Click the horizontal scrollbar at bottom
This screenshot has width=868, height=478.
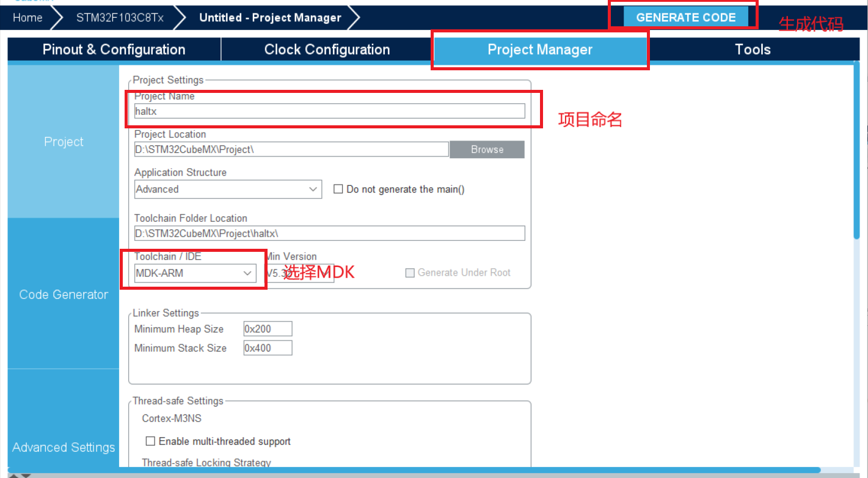tap(415, 470)
